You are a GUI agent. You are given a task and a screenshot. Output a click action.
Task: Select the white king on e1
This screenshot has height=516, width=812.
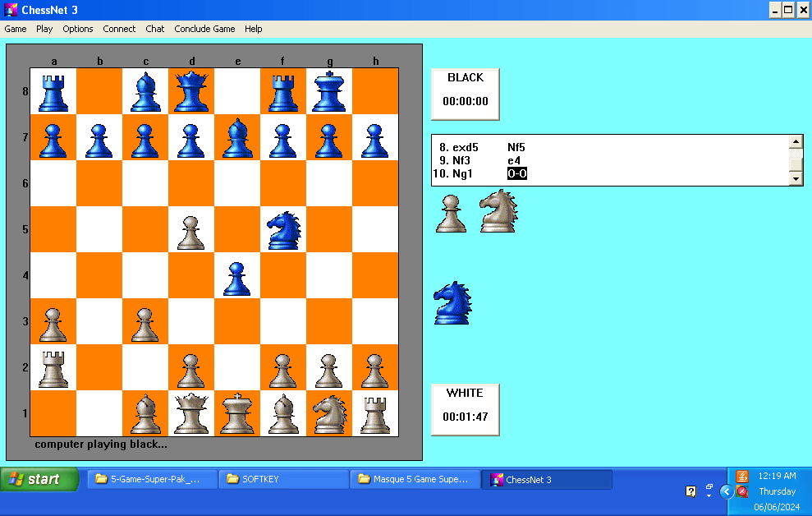(x=237, y=413)
